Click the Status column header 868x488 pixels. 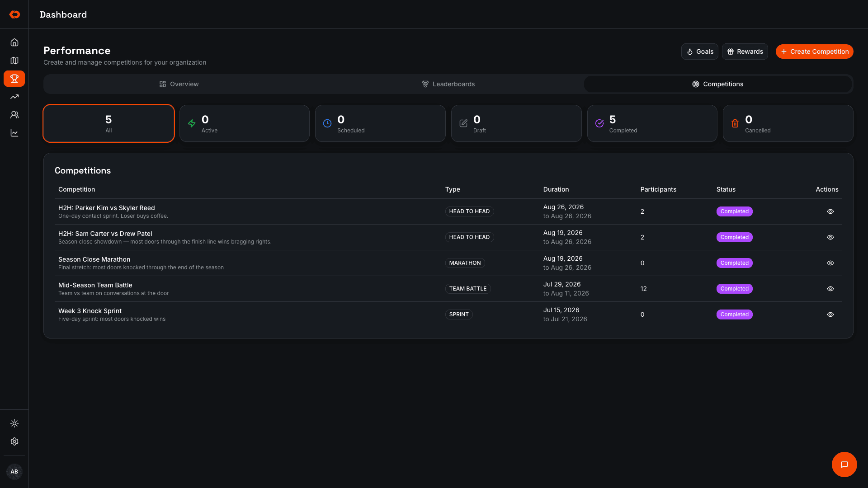726,189
